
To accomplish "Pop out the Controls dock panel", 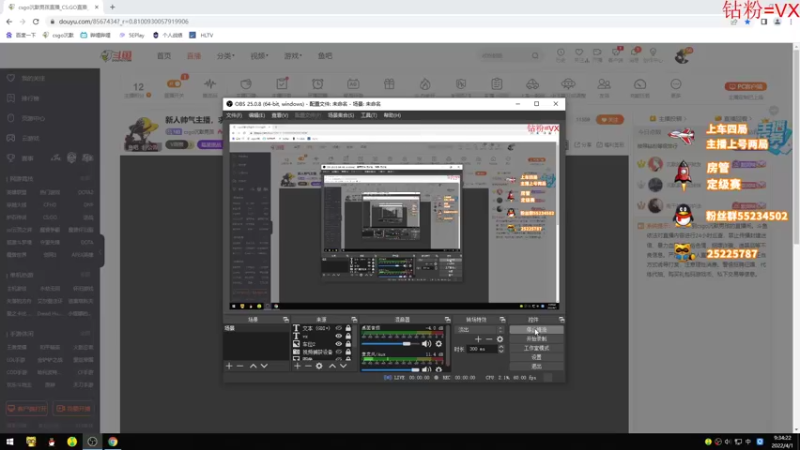I will coord(561,319).
